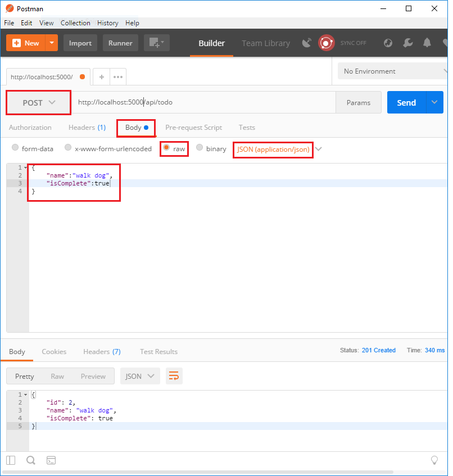Click the Postman logo in title bar
Viewport: 453px width, 476px height.
[10, 8]
